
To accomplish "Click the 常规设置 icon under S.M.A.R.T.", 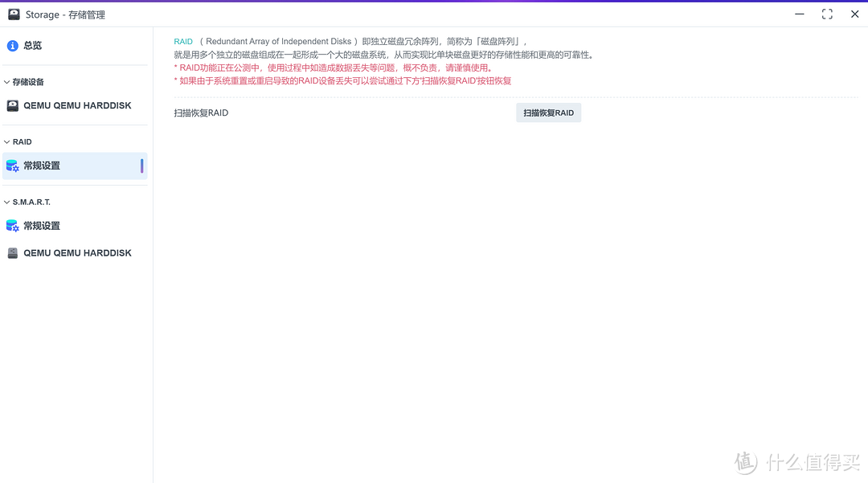I will tap(13, 225).
